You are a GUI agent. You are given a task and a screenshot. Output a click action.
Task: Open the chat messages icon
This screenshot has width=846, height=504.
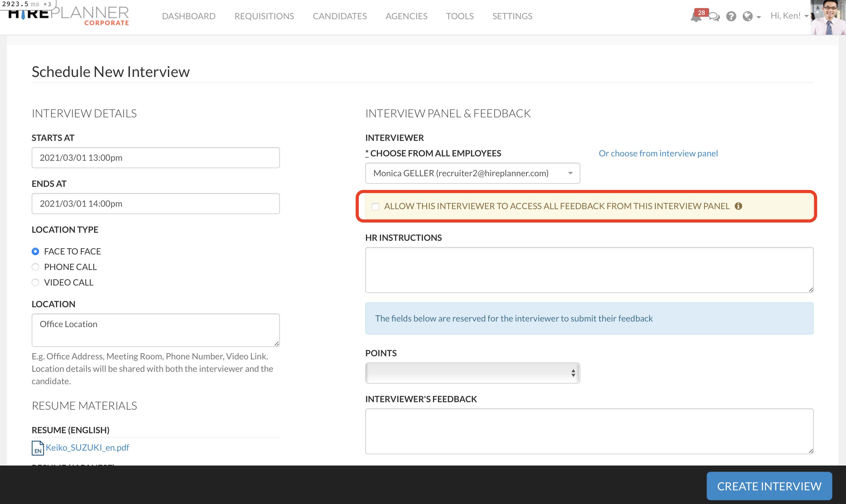714,17
